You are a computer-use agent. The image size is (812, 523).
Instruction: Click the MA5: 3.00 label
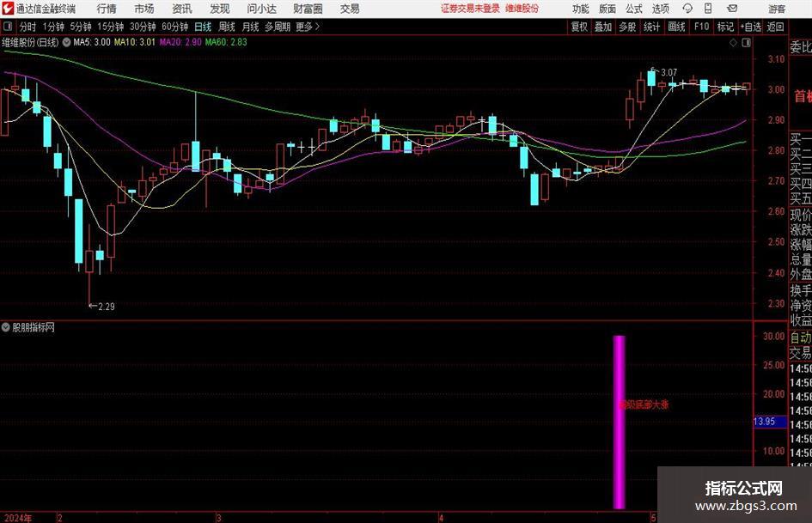pos(92,42)
